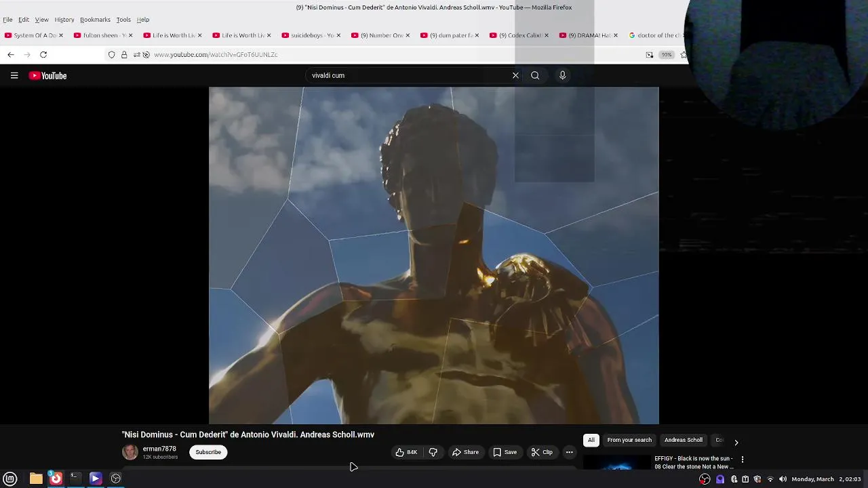Like the video showing 84K likes
Screen dimensions: 868x488
[406, 452]
